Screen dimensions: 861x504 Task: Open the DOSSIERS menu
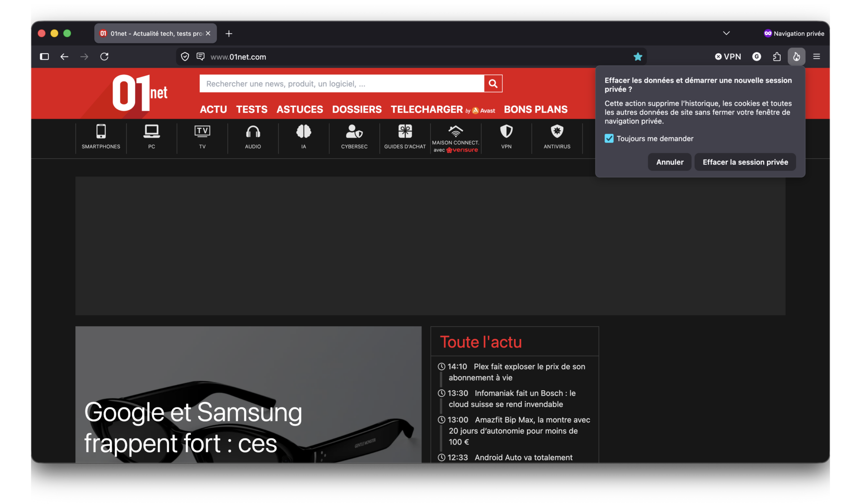[x=357, y=109]
